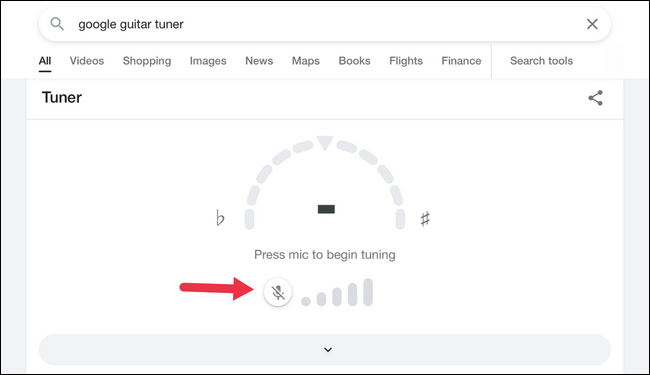This screenshot has width=650, height=375.
Task: Open the Shopping results tab
Action: pyautogui.click(x=147, y=61)
